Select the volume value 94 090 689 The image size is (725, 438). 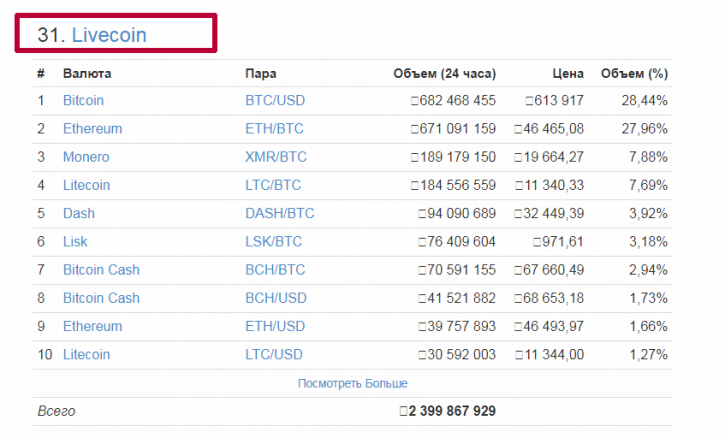(x=457, y=213)
